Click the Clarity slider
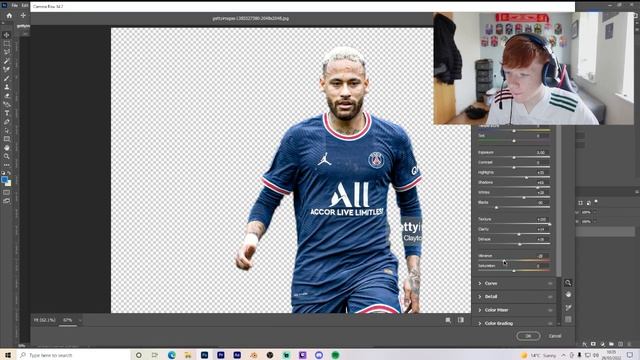The image size is (640, 360). (x=514, y=234)
